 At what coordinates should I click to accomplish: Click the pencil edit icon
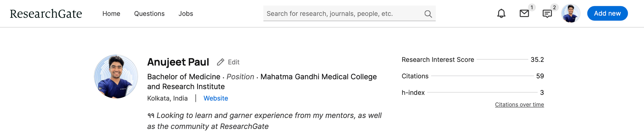[220, 62]
